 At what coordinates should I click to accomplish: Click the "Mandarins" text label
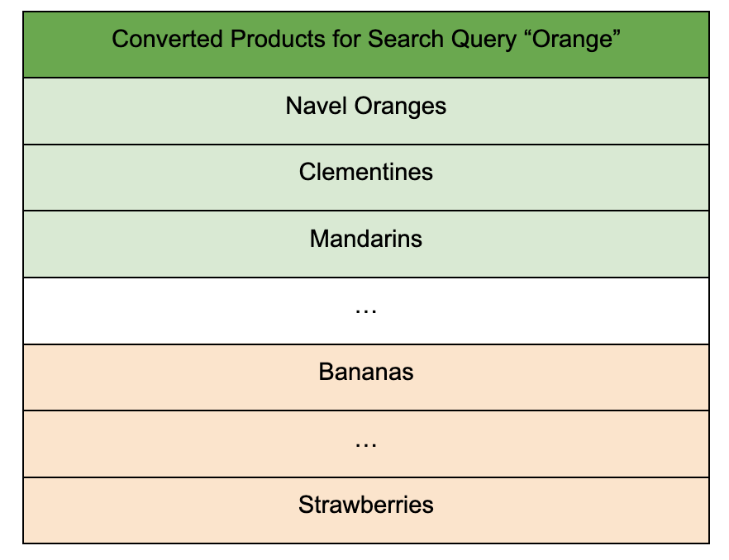point(366,239)
